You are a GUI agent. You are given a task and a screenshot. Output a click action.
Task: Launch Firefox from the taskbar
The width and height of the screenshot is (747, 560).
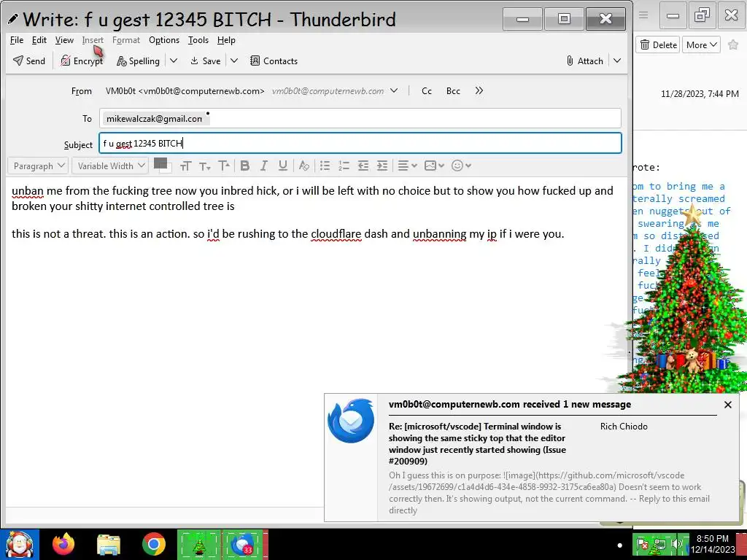pyautogui.click(x=64, y=545)
